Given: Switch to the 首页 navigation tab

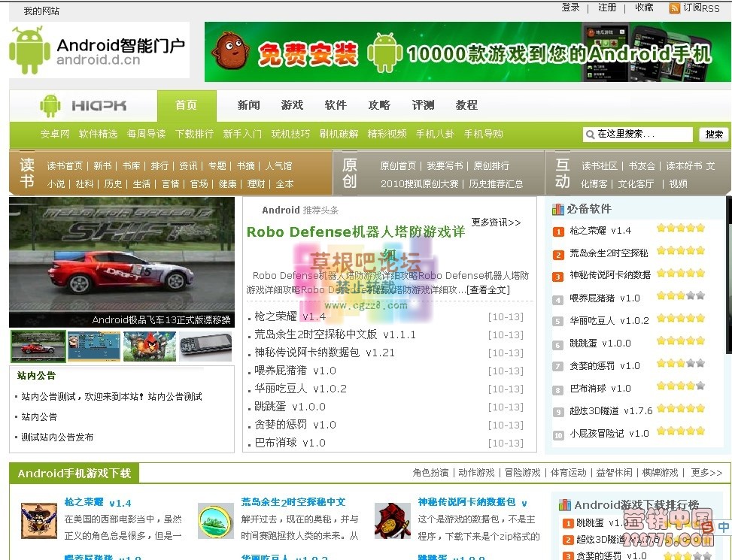Looking at the screenshot, I should [186, 105].
